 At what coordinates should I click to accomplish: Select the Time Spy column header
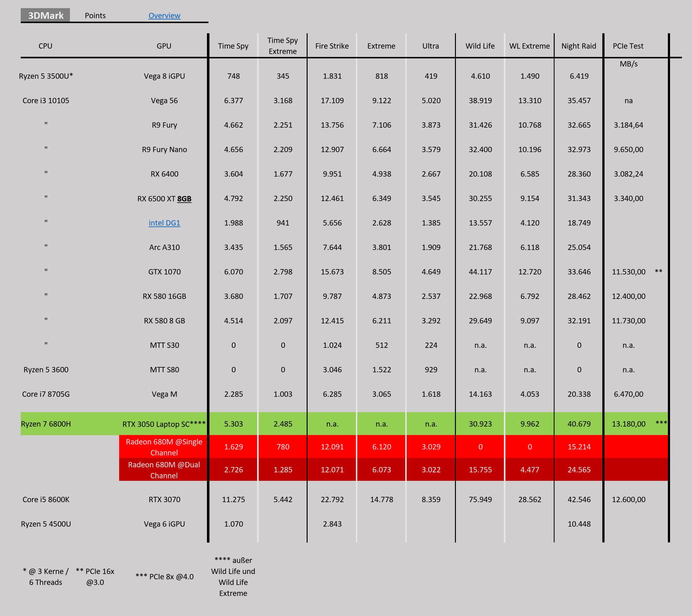pyautogui.click(x=233, y=46)
